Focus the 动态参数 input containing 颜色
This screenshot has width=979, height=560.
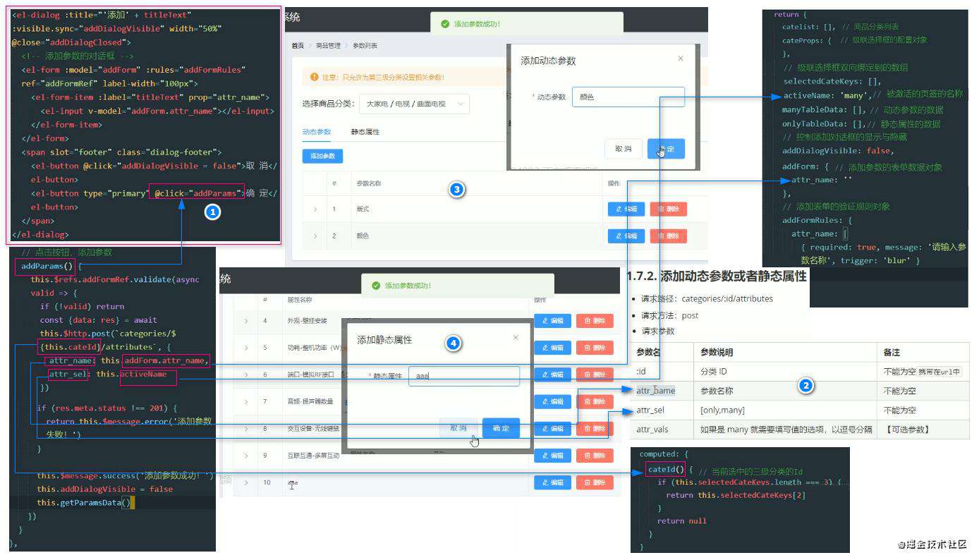(628, 97)
